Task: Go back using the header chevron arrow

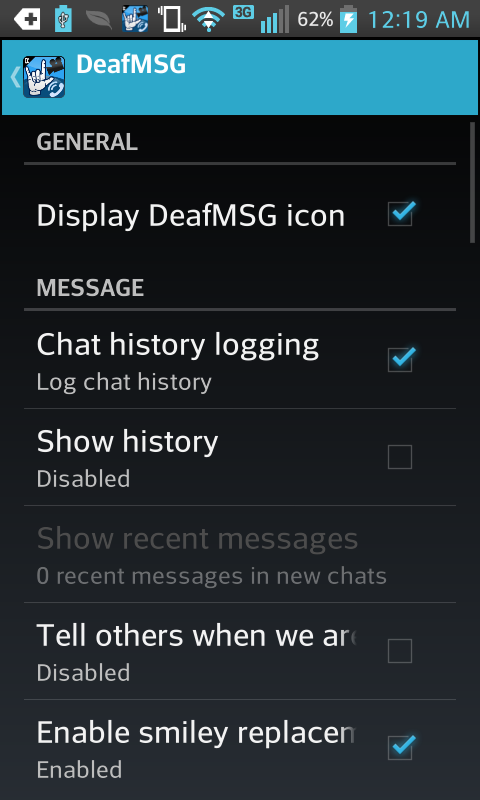Action: 15,77
